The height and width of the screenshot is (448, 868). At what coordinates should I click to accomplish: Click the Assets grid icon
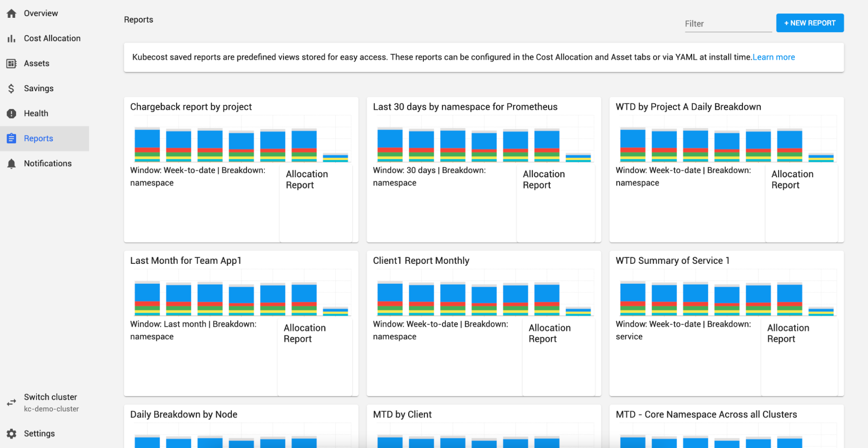[12, 63]
